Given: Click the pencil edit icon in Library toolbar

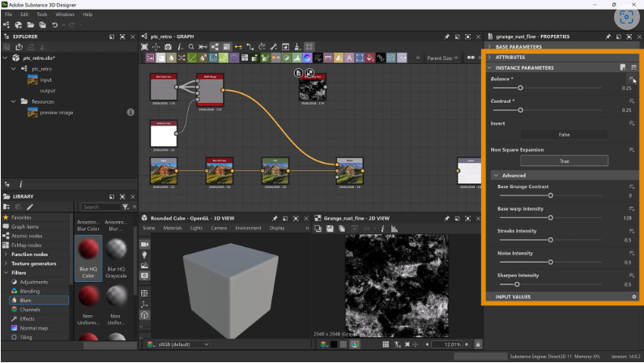Looking at the screenshot, I should pyautogui.click(x=30, y=207).
